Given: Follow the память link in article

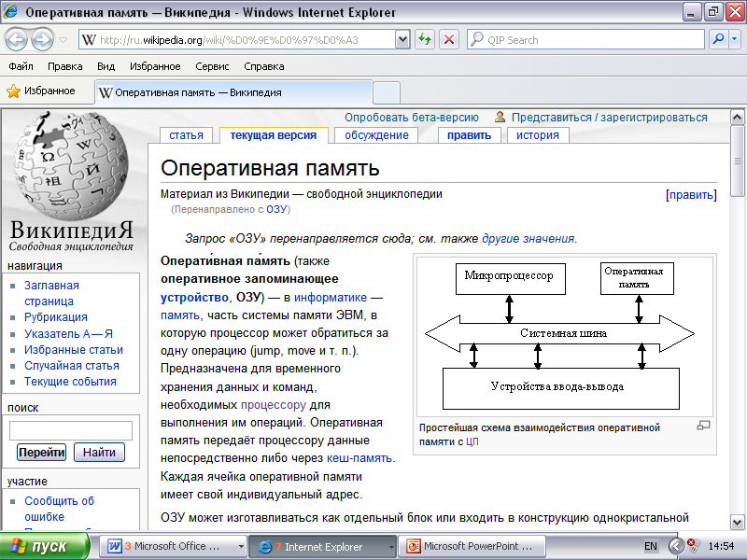Looking at the screenshot, I should [179, 315].
